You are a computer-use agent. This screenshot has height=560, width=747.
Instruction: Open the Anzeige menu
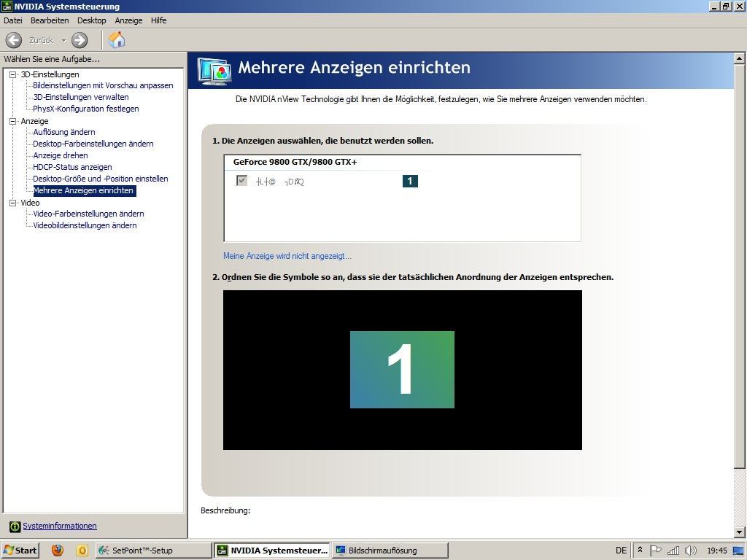[128, 20]
